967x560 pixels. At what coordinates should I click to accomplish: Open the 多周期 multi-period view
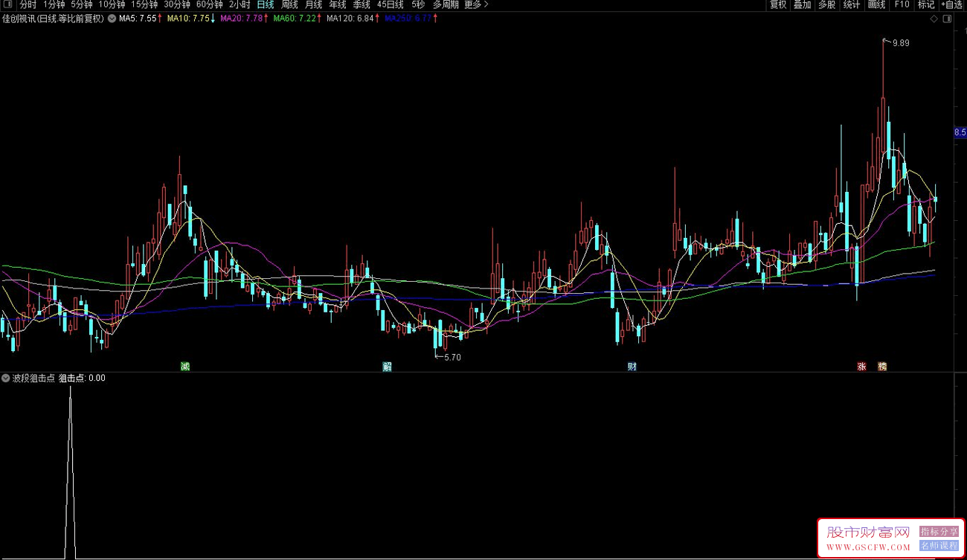(446, 4)
